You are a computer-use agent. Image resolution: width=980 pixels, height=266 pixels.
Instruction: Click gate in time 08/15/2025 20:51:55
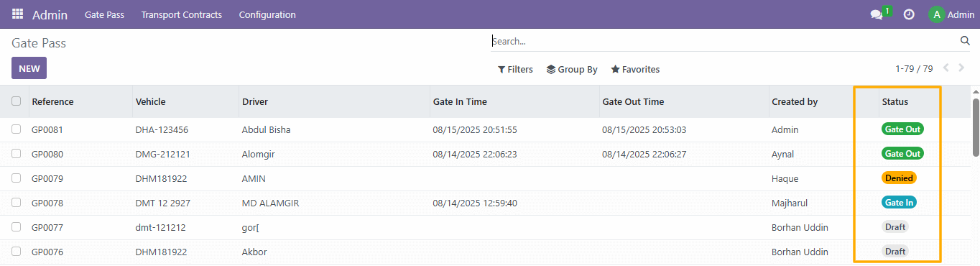coord(475,130)
